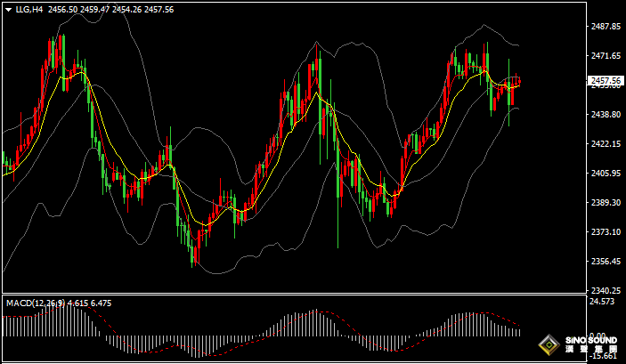Click the OHLC price values in header
This screenshot has width=626, height=364.
(x=110, y=9)
